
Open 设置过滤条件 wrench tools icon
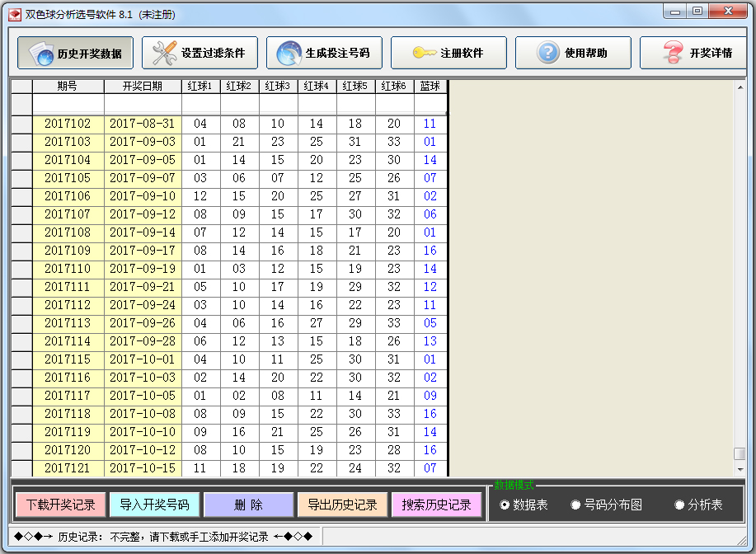tap(165, 54)
